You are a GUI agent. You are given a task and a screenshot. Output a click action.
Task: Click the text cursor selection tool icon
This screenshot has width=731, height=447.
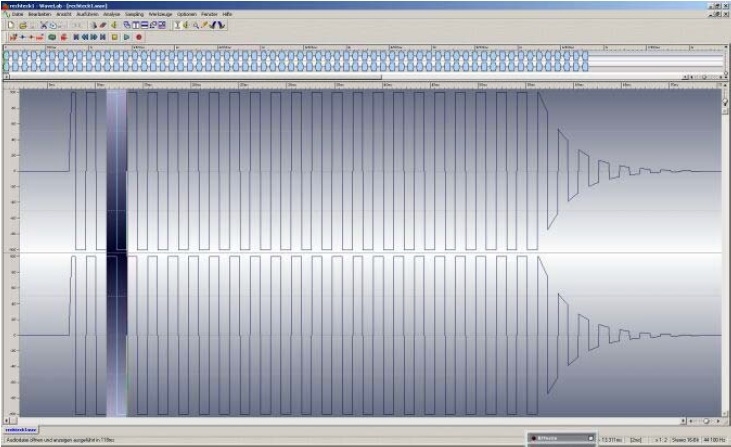click(x=178, y=25)
